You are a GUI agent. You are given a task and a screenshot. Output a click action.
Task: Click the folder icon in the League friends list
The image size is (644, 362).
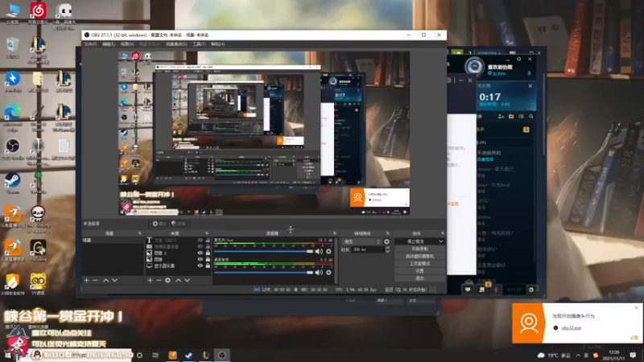511,117
